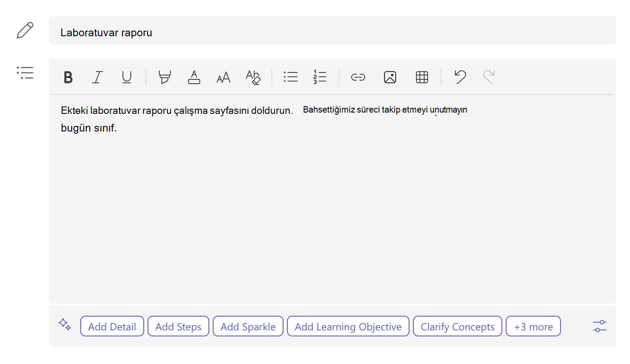Insert a bulleted list
The height and width of the screenshot is (364, 630).
[x=291, y=77]
